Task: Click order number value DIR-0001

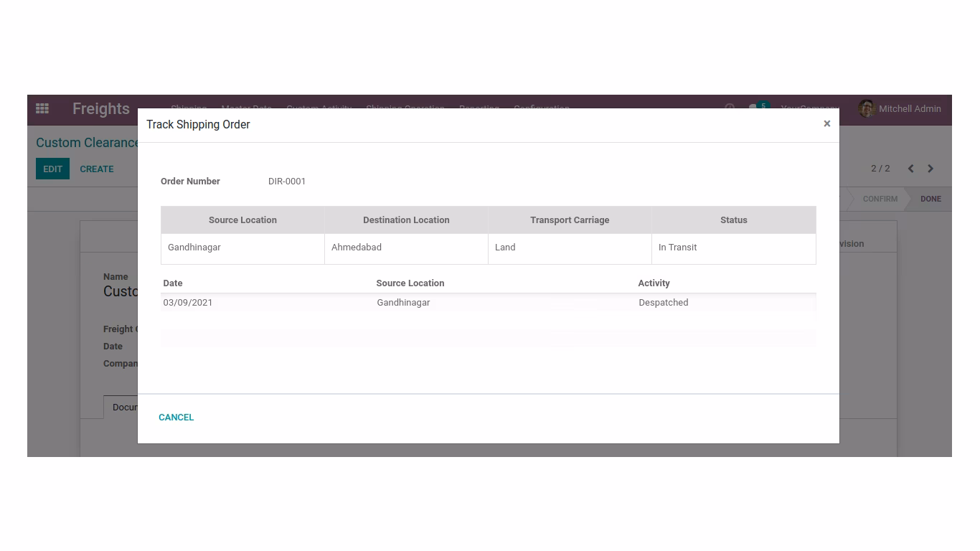Action: coord(287,182)
